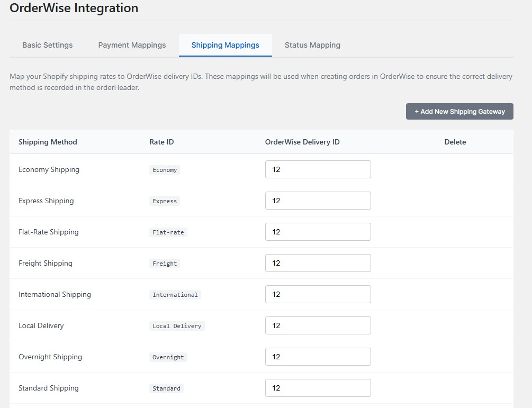Click the Economy rate ID code

click(165, 170)
